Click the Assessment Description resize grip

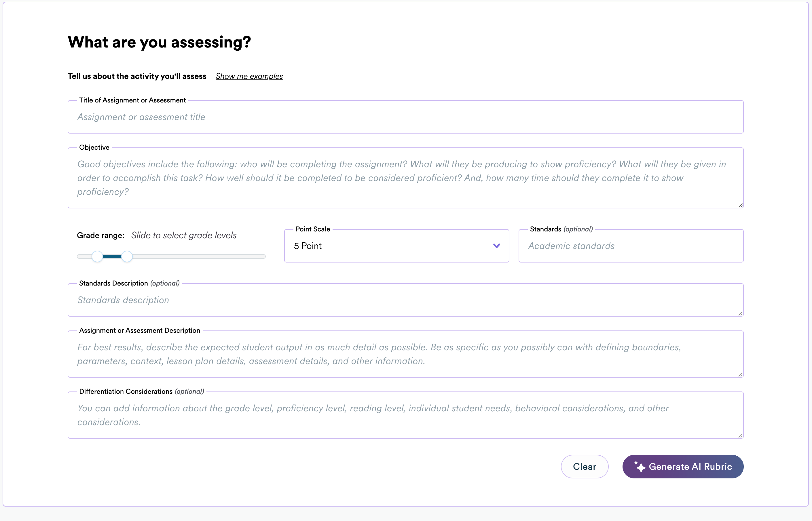740,374
